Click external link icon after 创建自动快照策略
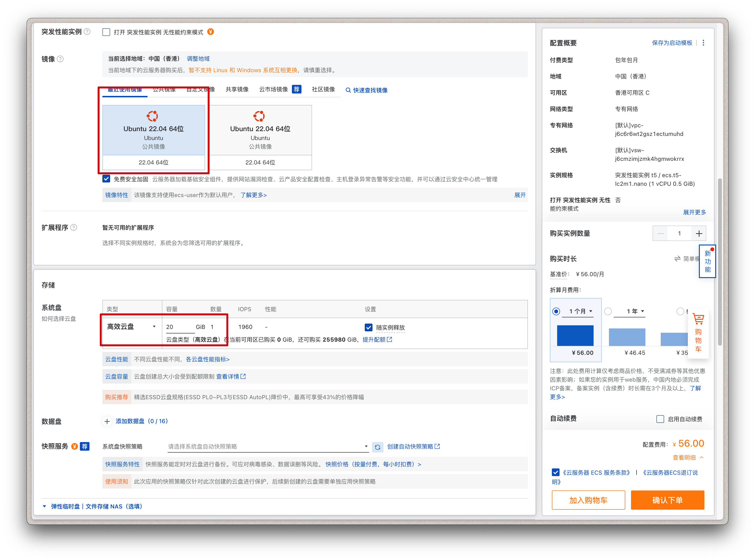Screen dimensions: 755x560 click(437, 446)
